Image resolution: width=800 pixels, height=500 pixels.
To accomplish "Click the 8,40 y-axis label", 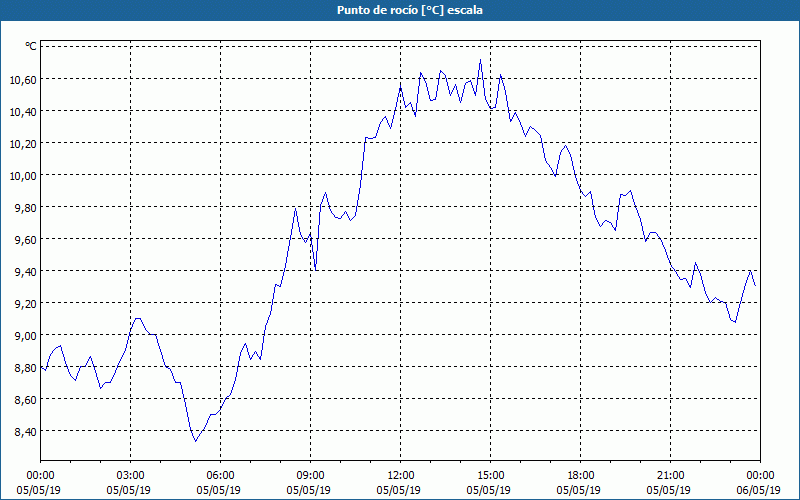I will [x=26, y=432].
